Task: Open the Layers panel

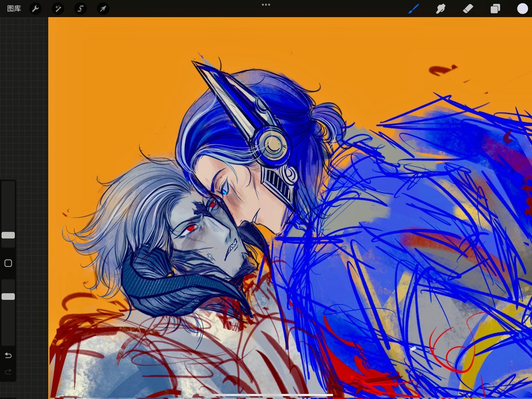Action: (495, 8)
